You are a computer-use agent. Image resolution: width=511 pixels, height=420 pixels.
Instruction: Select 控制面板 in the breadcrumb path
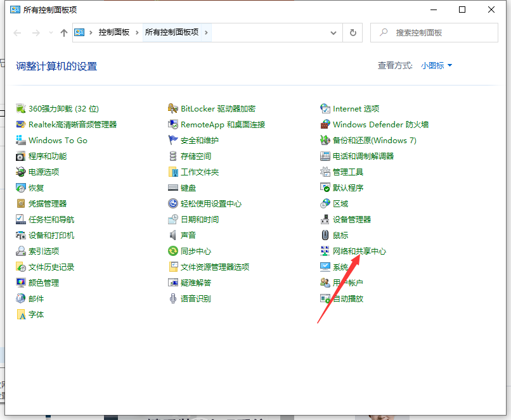pyautogui.click(x=115, y=32)
